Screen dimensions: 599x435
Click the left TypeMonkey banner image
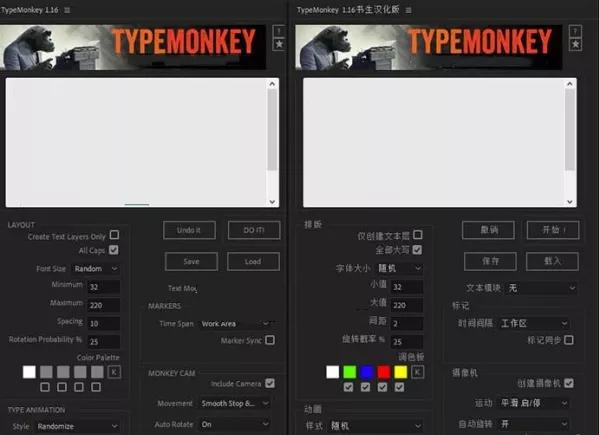tap(133, 47)
